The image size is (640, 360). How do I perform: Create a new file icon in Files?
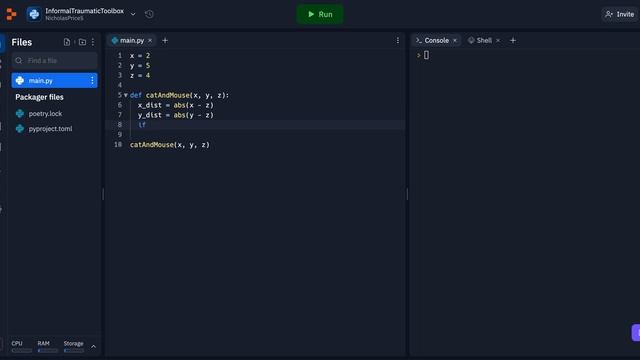67,42
